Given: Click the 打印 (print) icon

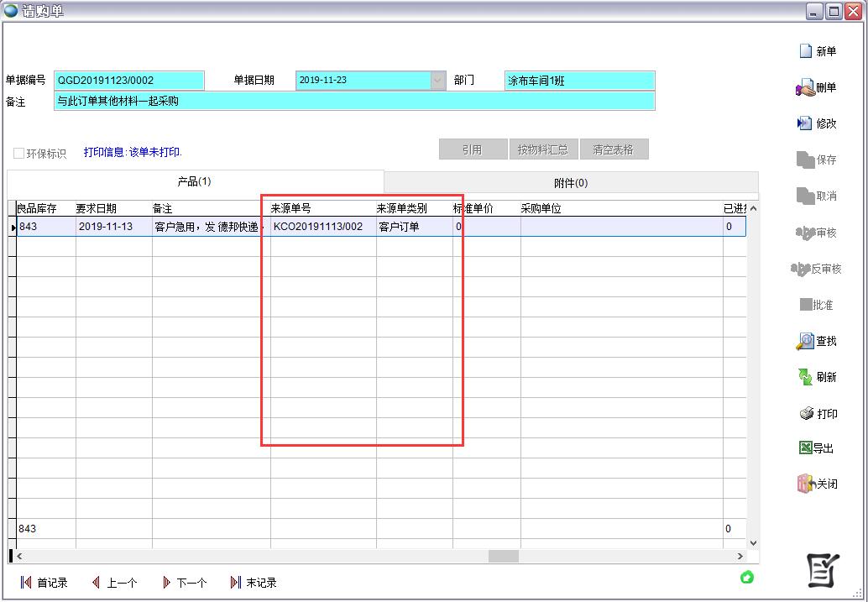Looking at the screenshot, I should [x=806, y=413].
